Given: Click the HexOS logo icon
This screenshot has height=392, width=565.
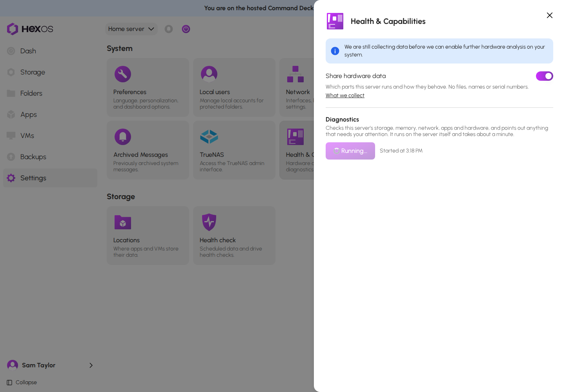Looking at the screenshot, I should pyautogui.click(x=13, y=29).
